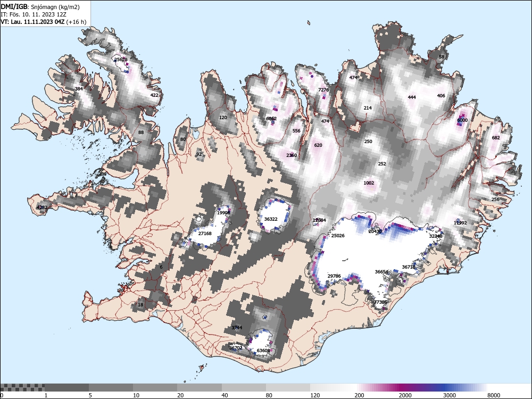Click the map value 682
Viewport: 532px width, 399px height.
496,137
